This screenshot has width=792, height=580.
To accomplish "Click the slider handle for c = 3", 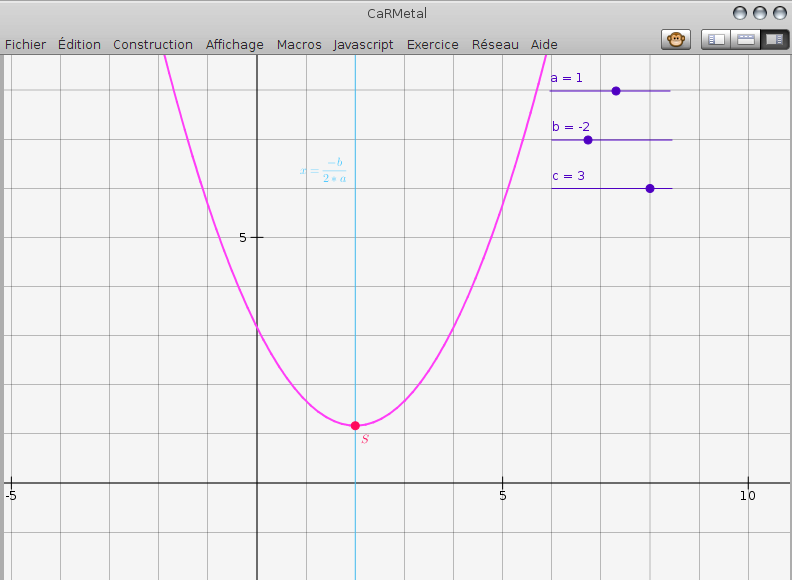I will click(x=650, y=188).
